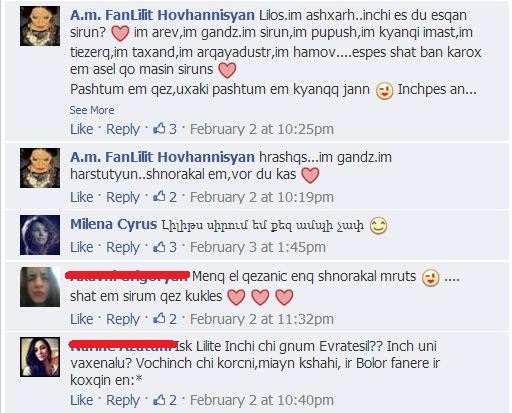
Task: Open A.m. FanLilit avatar on first comment
Action: point(40,26)
